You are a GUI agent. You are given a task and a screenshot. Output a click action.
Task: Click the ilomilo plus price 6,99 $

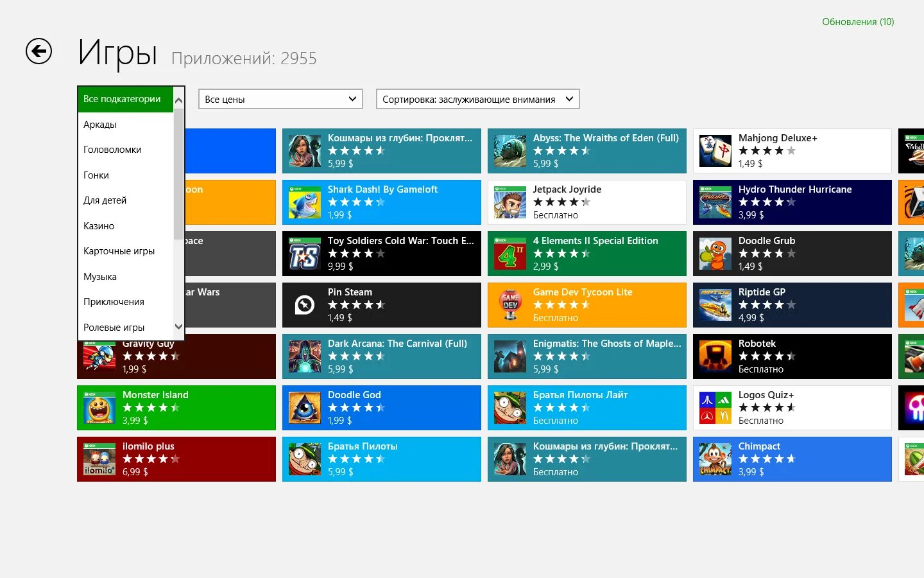click(135, 472)
